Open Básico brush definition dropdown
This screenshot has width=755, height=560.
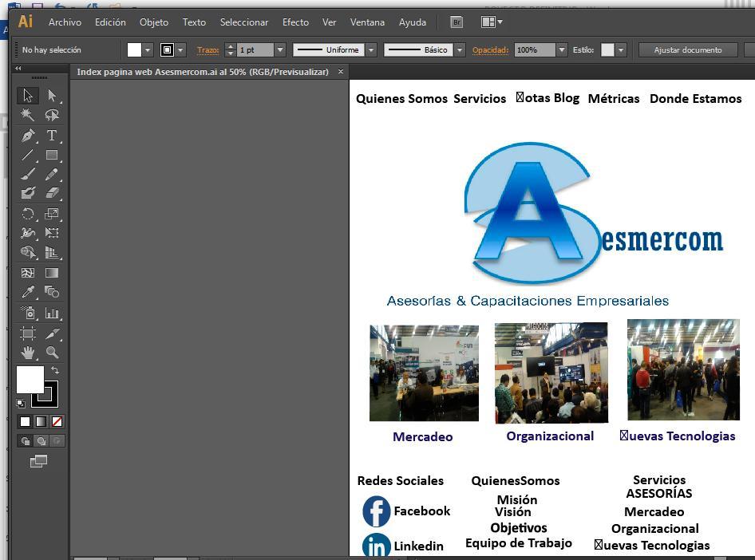[460, 49]
